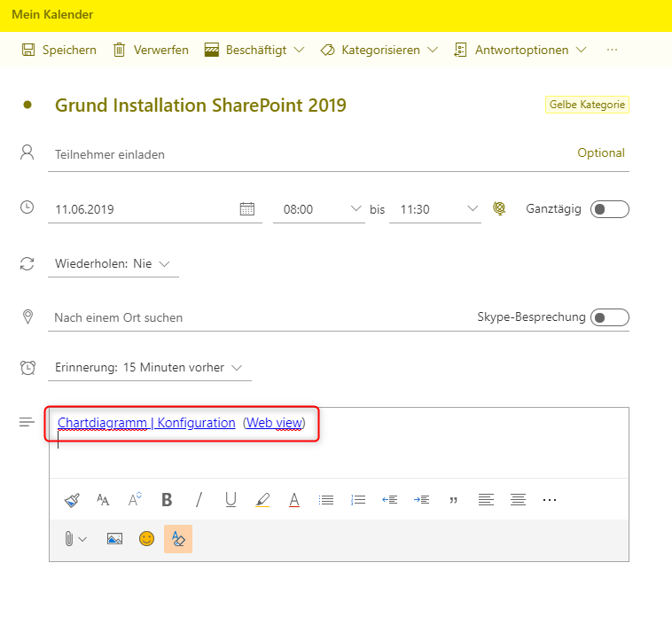This screenshot has width=672, height=633.
Task: Open the Kategorisieren dropdown
Action: (379, 51)
